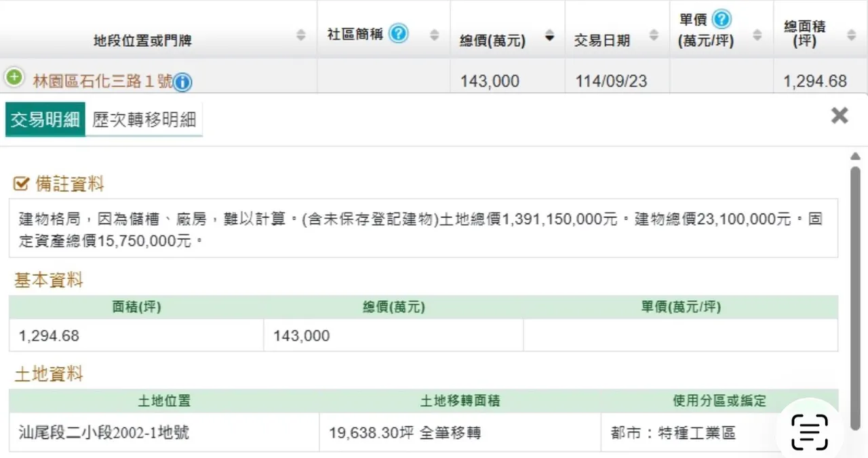Click the orange checkmark icon beside 備註資料

pos(20,183)
